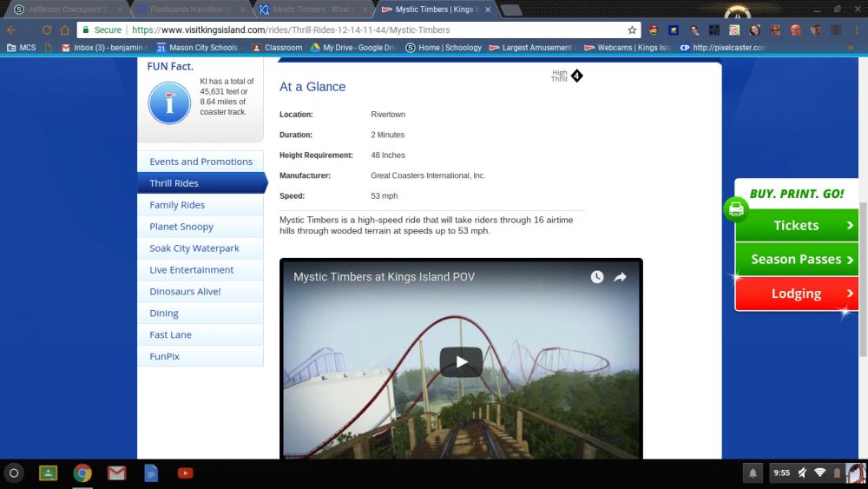Switch to the Mystic Timbers - What's tab

(312, 10)
